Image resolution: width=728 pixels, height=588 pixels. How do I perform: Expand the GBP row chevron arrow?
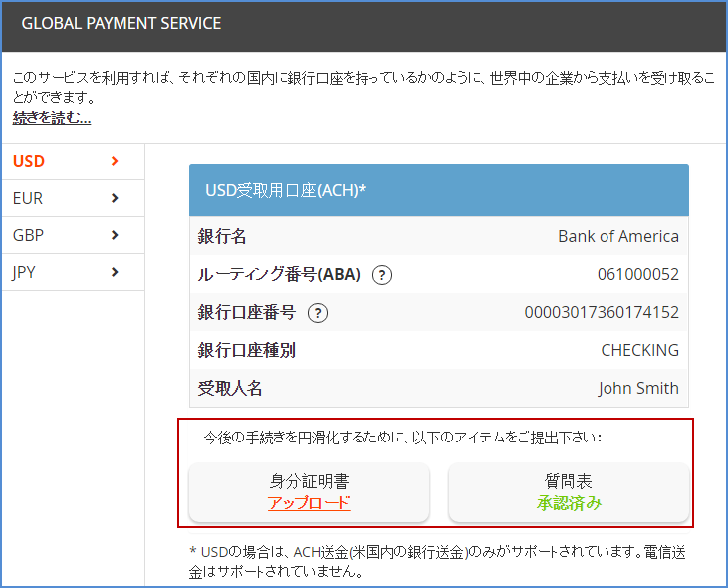tap(115, 235)
